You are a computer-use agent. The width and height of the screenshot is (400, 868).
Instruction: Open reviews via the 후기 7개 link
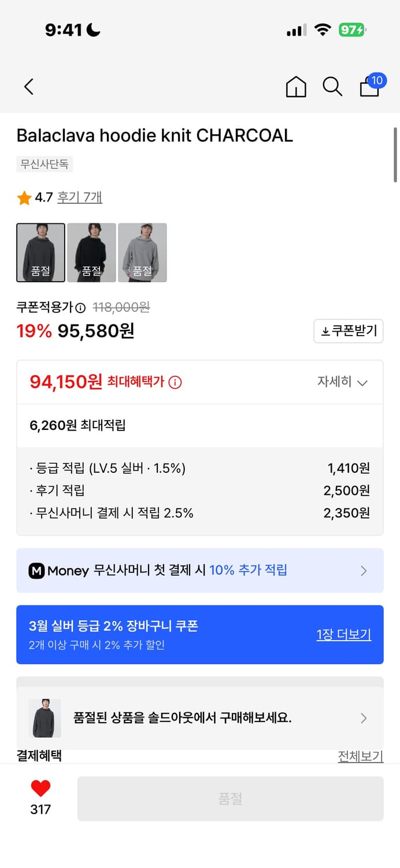pos(79,197)
